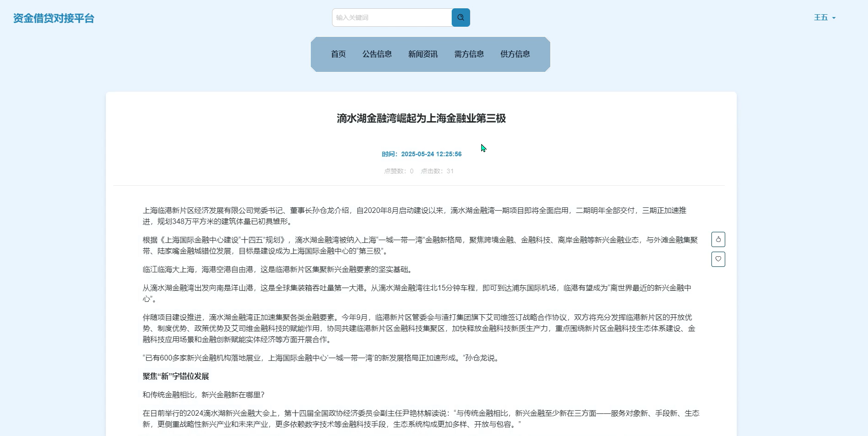This screenshot has height=436, width=868.
Task: Click paragraph starting 伴随项目建设推进
Action: tap(419, 329)
